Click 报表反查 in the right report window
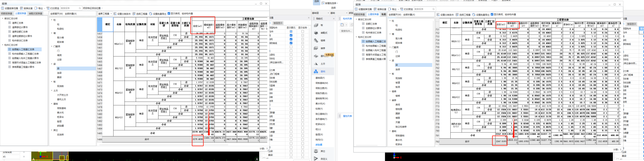644x161 pixels. click(380, 9)
